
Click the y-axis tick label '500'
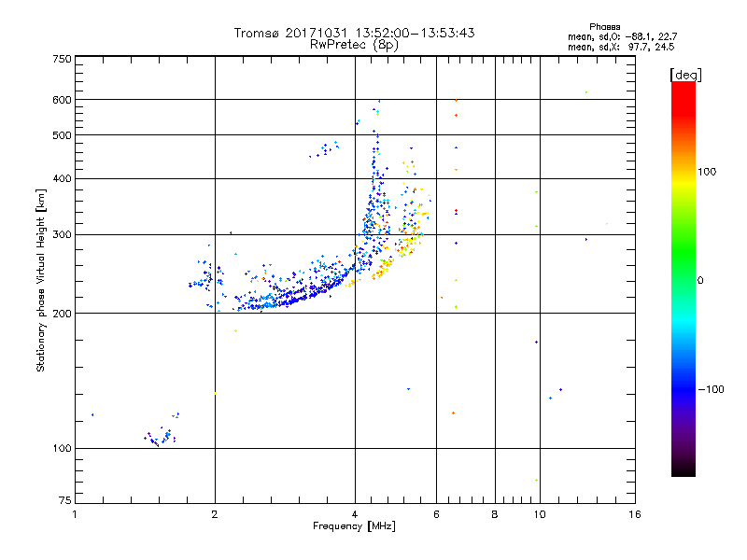pos(63,135)
